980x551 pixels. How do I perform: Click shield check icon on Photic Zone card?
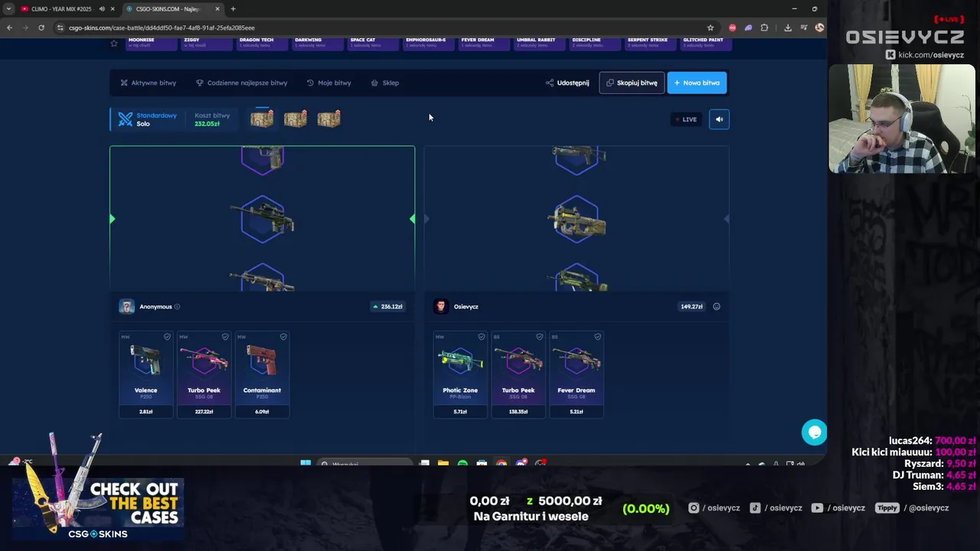pos(481,337)
